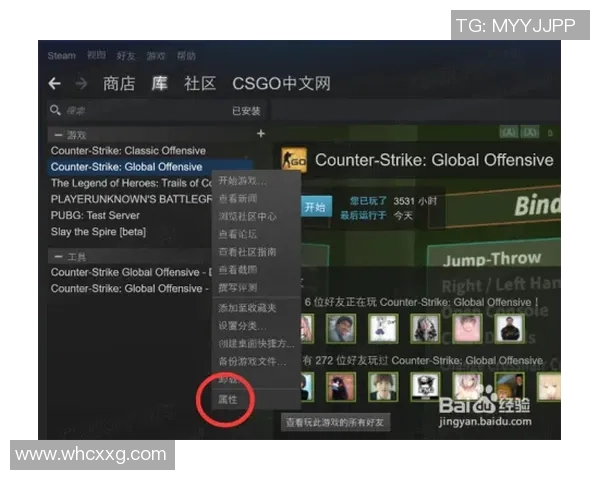
Task: Choose 创建桌面快捷方式 in the context menu
Action: (256, 344)
